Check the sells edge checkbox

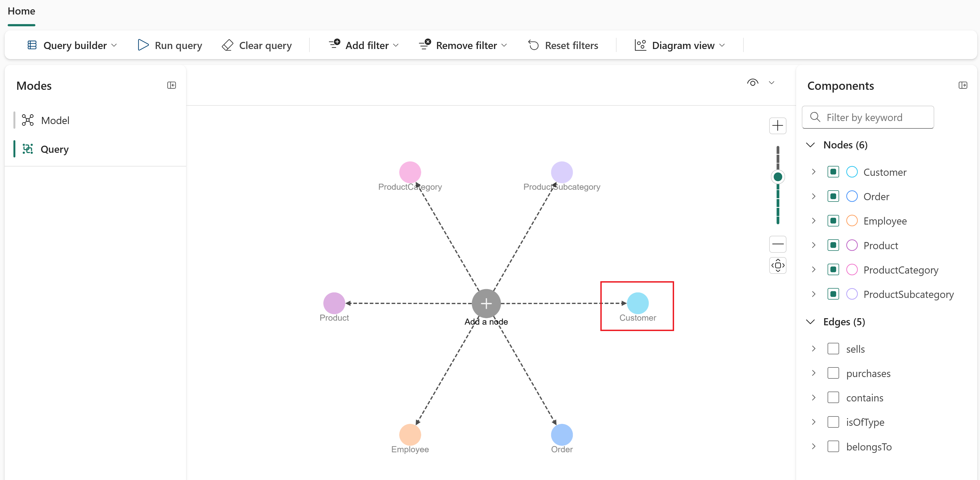pos(833,349)
